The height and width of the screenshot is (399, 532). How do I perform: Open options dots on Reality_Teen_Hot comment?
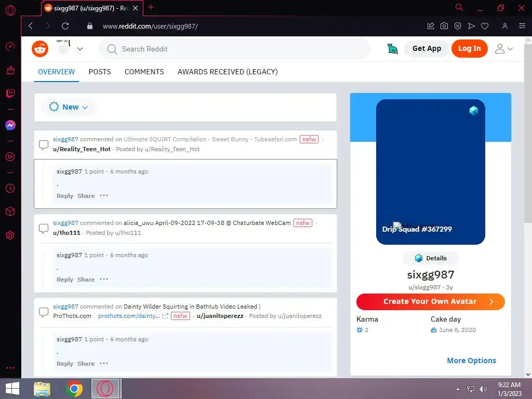104,195
